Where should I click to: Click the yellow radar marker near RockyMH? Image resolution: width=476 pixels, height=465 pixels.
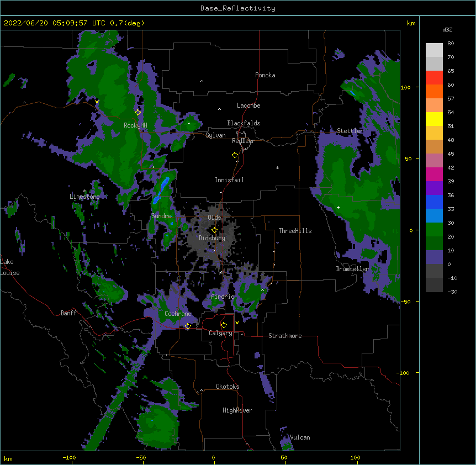tap(138, 112)
